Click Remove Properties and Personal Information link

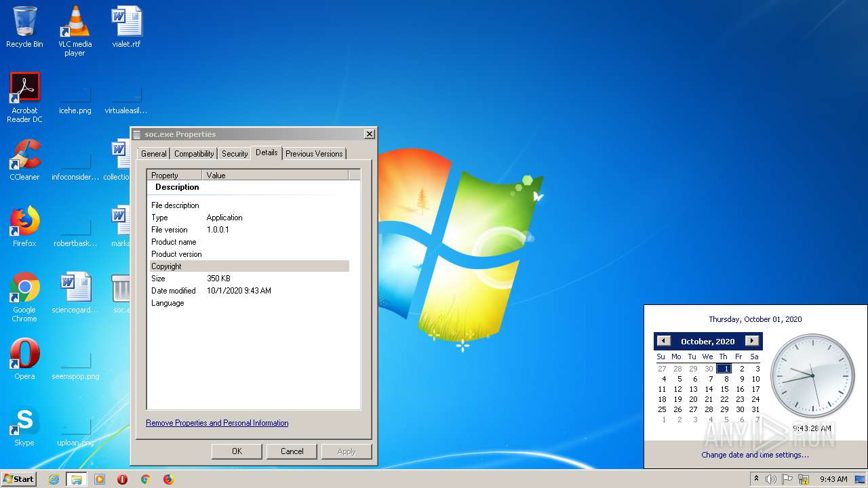click(217, 423)
